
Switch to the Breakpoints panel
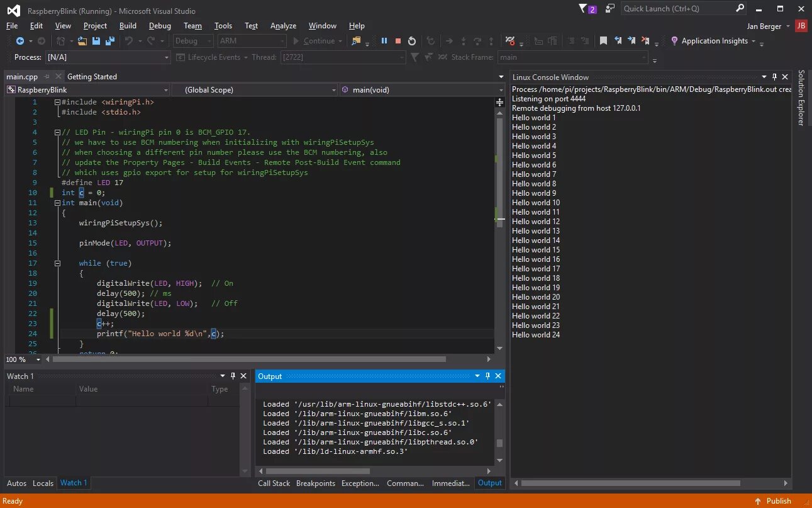(315, 483)
